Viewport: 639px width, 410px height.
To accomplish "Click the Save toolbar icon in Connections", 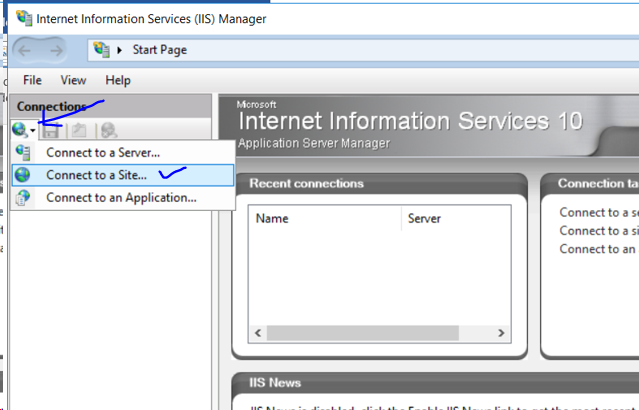I will [x=51, y=130].
